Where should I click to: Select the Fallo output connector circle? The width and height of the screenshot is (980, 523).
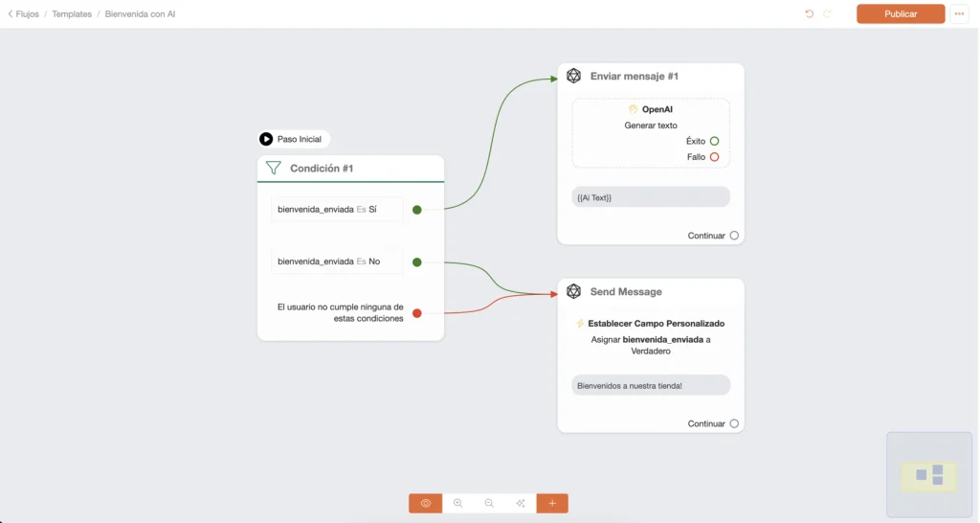click(x=714, y=157)
